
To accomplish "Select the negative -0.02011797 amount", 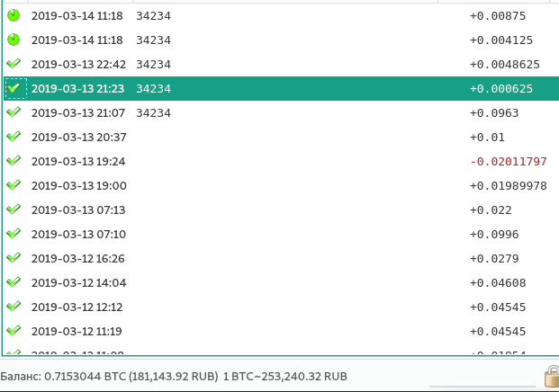I will 509,161.
